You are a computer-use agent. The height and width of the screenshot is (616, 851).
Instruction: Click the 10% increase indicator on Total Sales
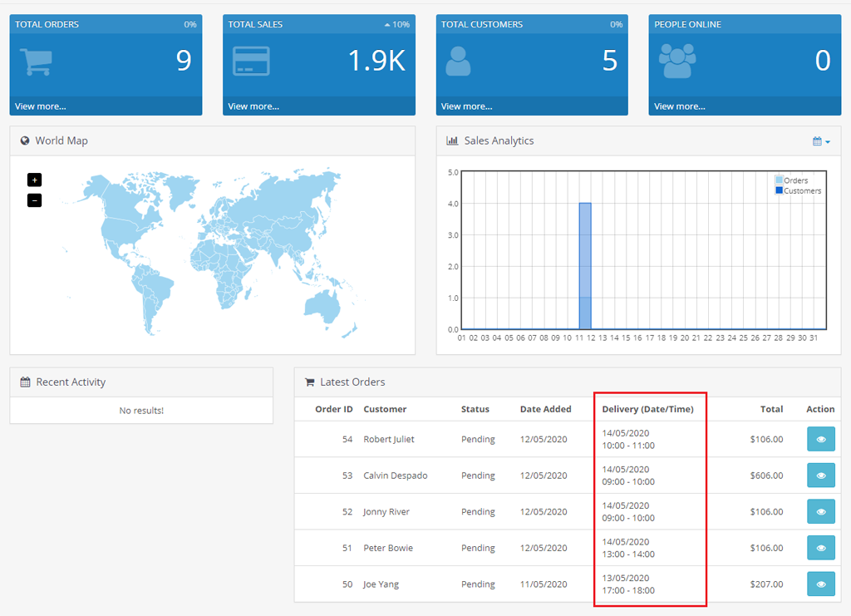396,24
